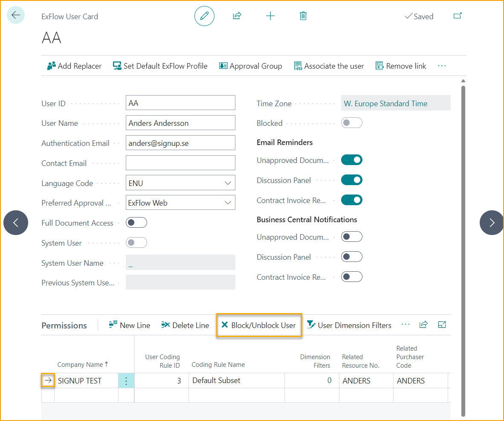
Task: Click the vertical scrollbar
Action: click(463, 251)
